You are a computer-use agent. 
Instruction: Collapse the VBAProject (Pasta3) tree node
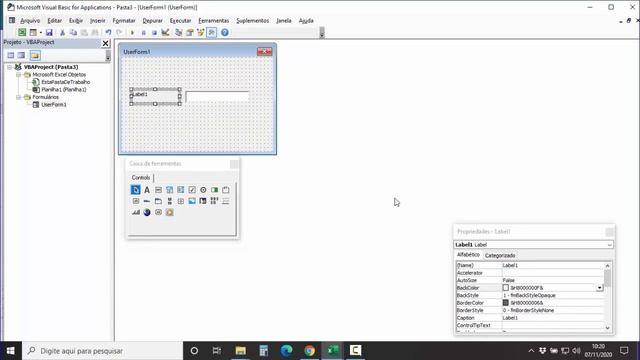pyautogui.click(x=9, y=67)
